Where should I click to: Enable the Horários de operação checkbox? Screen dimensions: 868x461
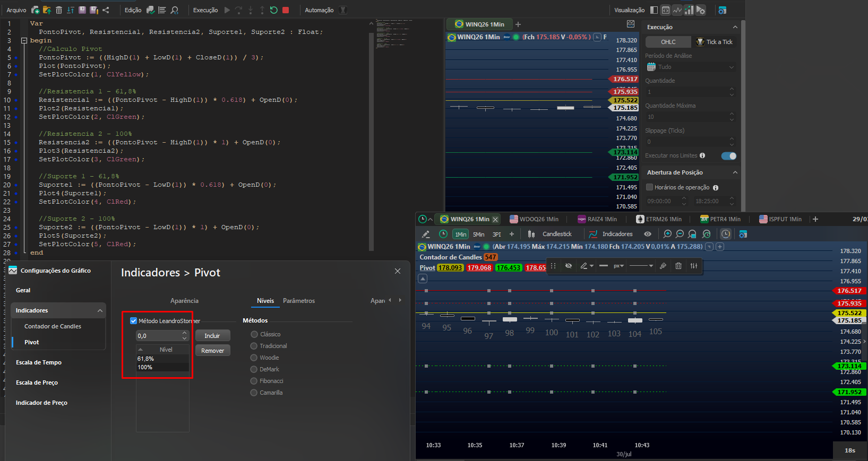pyautogui.click(x=649, y=187)
